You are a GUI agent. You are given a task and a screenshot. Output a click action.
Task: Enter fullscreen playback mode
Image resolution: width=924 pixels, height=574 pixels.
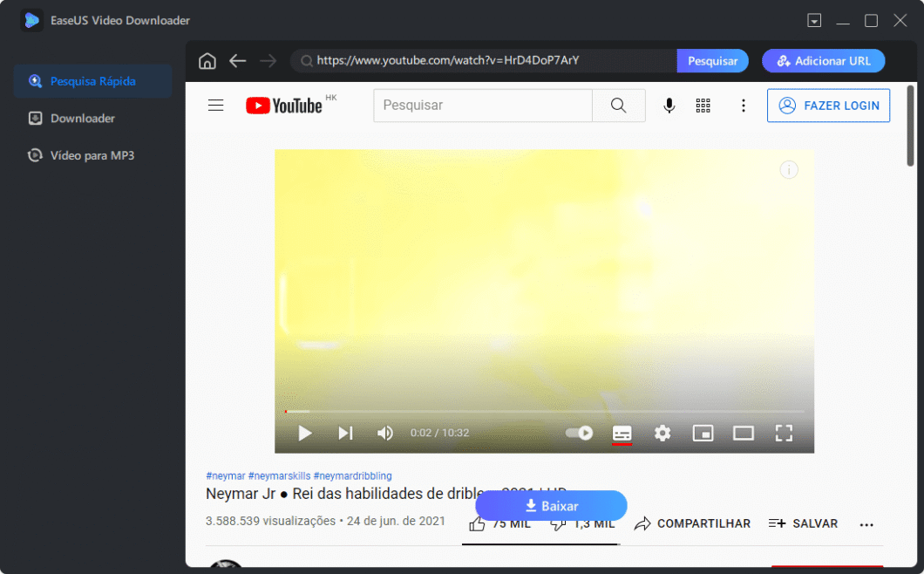click(784, 433)
